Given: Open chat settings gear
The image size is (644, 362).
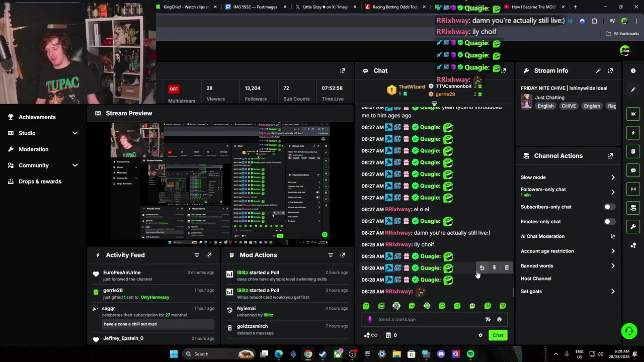Looking at the screenshot, I should coord(480,335).
